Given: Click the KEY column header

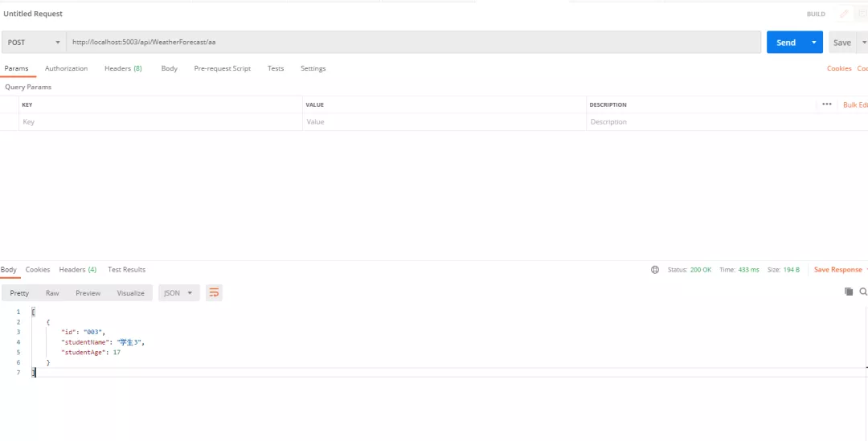Looking at the screenshot, I should (x=27, y=104).
